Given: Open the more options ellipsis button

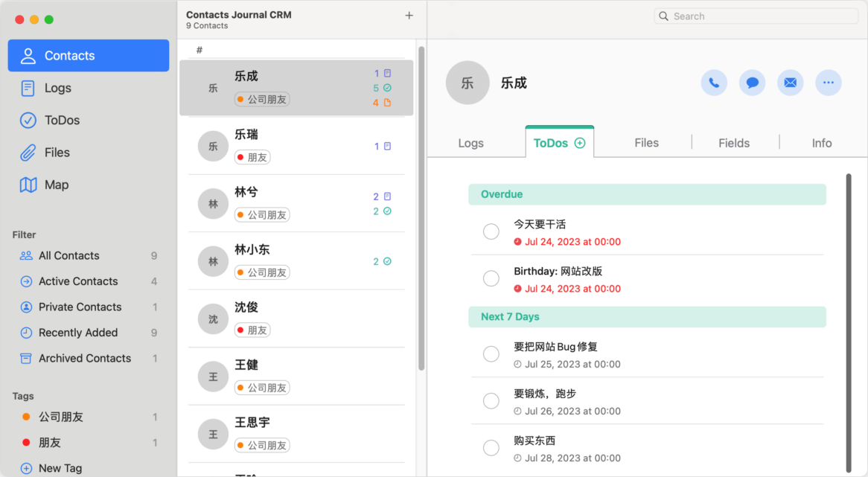Looking at the screenshot, I should click(829, 83).
